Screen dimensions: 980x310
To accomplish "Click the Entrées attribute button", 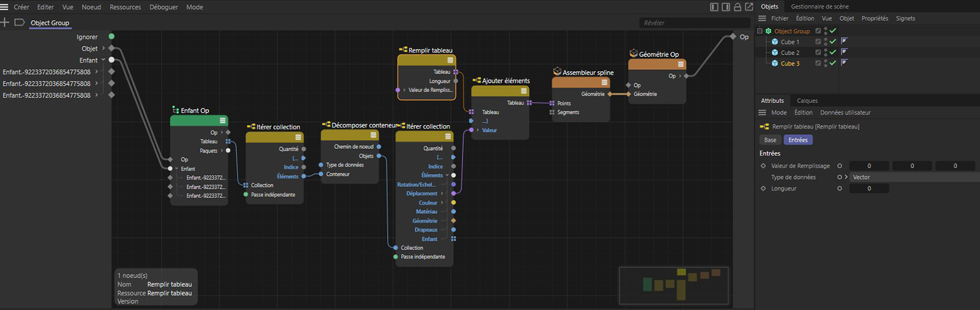I will (797, 140).
